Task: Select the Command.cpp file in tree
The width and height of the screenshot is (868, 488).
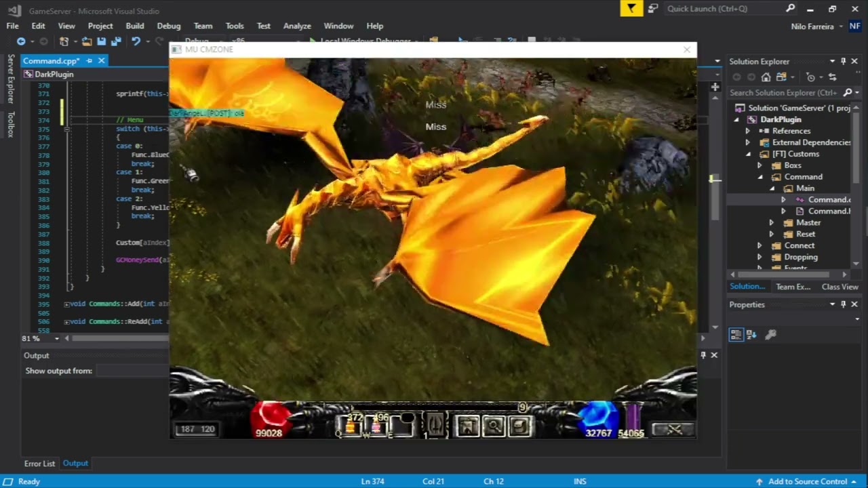Action: tap(829, 200)
